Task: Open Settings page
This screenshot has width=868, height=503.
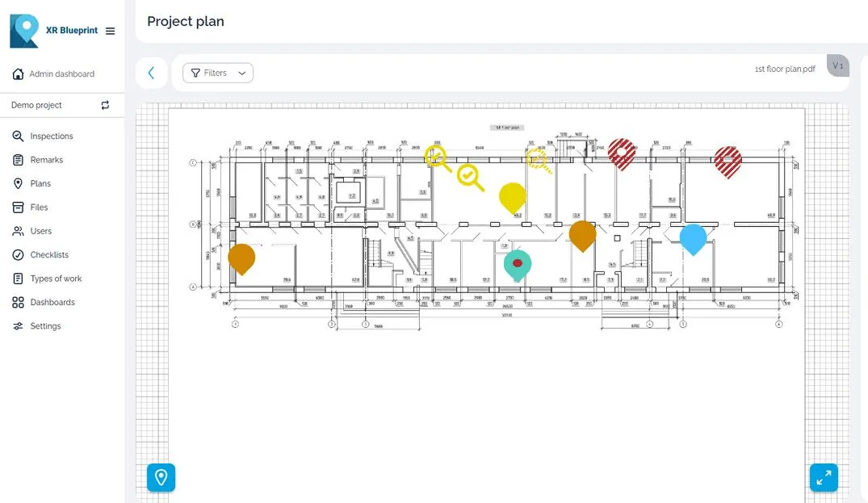Action: tap(45, 326)
